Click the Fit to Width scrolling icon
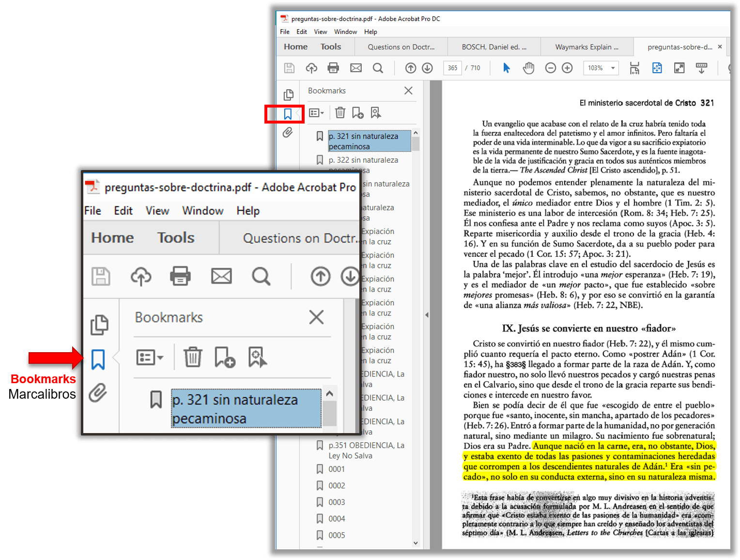Image resolution: width=740 pixels, height=560 pixels. pos(634,68)
